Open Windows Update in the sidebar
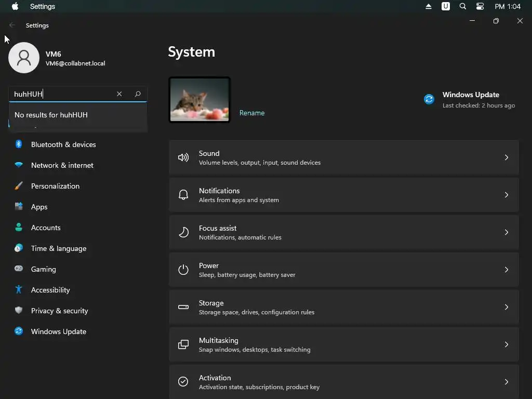Image resolution: width=532 pixels, height=399 pixels. tap(78, 331)
